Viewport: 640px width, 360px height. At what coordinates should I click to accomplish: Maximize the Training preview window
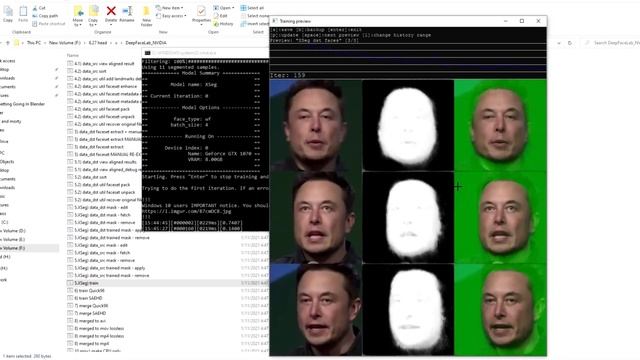click(522, 21)
